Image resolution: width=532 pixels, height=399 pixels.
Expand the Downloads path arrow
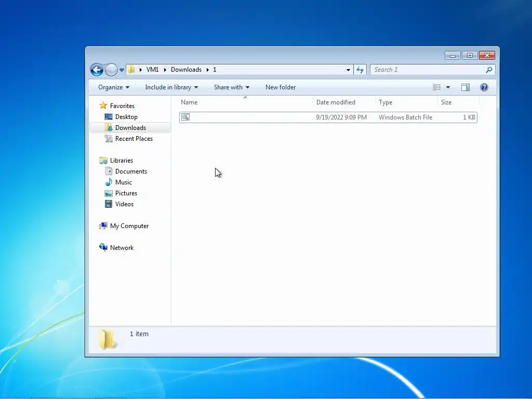pyautogui.click(x=207, y=70)
